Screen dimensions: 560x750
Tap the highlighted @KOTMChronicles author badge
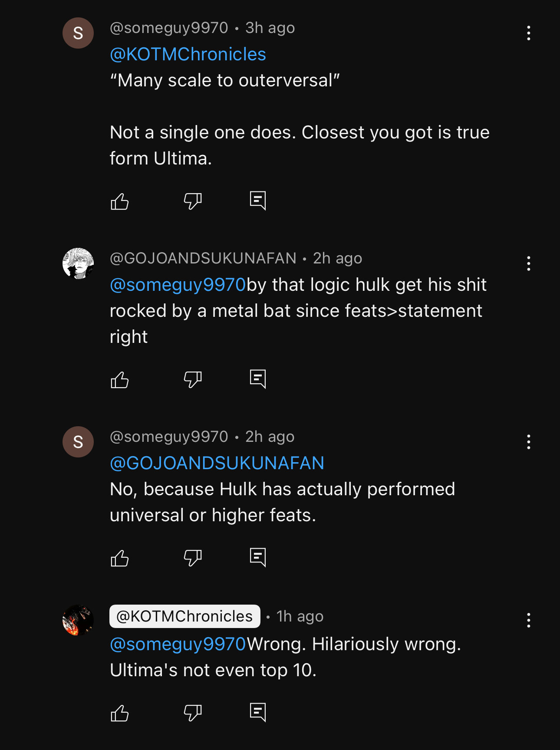pos(185,616)
